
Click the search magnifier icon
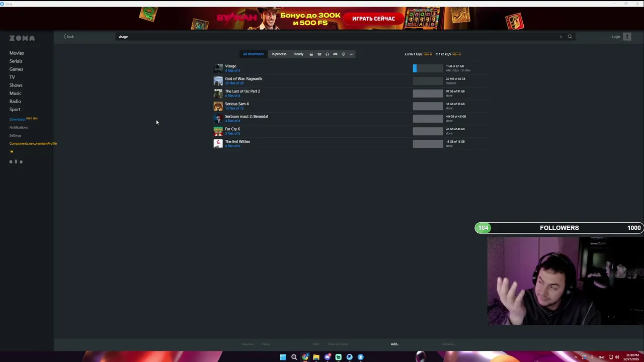click(570, 37)
